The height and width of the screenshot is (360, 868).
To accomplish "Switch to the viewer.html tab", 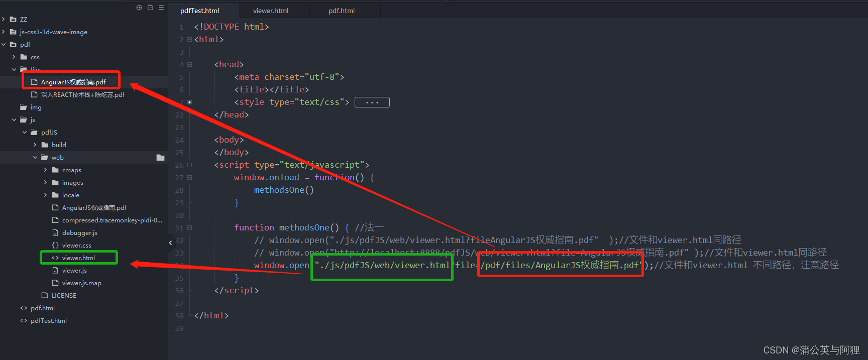I will (x=271, y=11).
